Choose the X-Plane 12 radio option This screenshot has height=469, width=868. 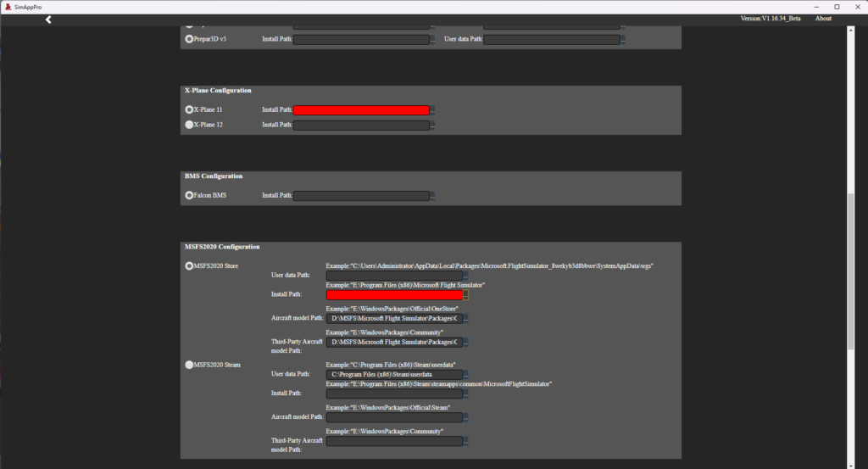pyautogui.click(x=189, y=125)
